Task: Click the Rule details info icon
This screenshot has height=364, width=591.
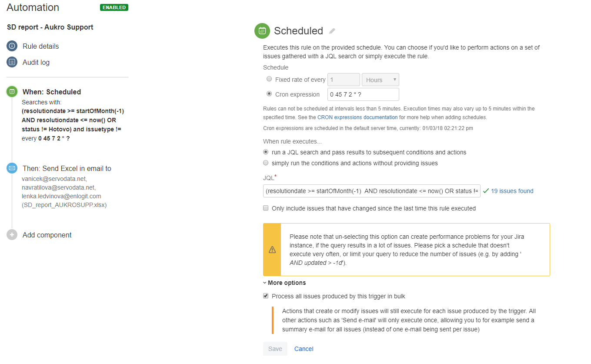Action: click(x=12, y=46)
